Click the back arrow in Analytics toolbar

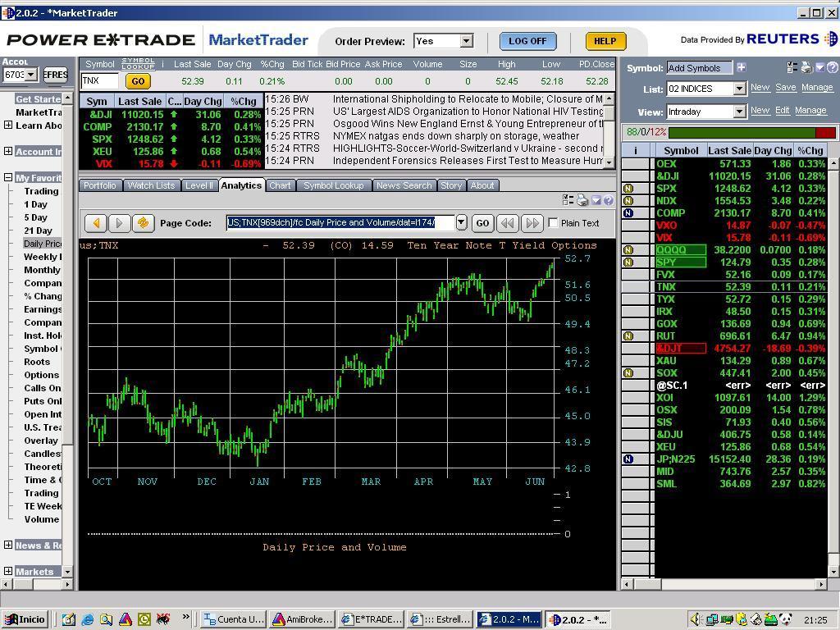96,223
